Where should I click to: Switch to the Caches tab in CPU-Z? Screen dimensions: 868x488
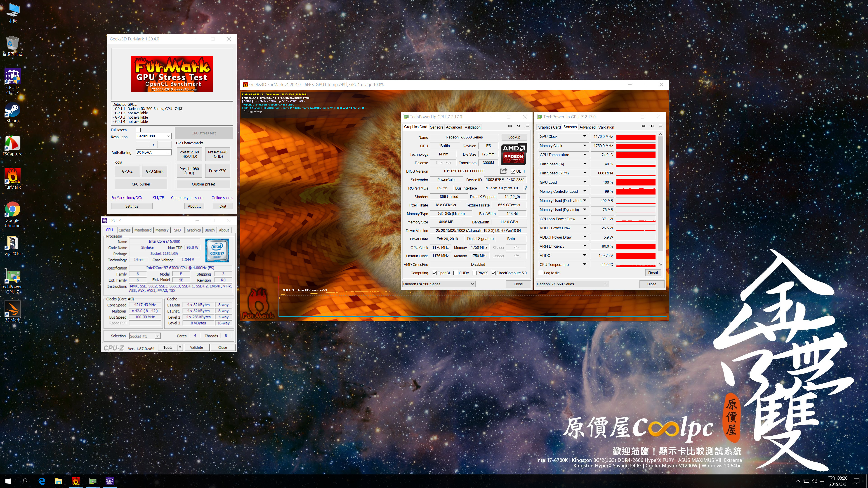pyautogui.click(x=124, y=230)
